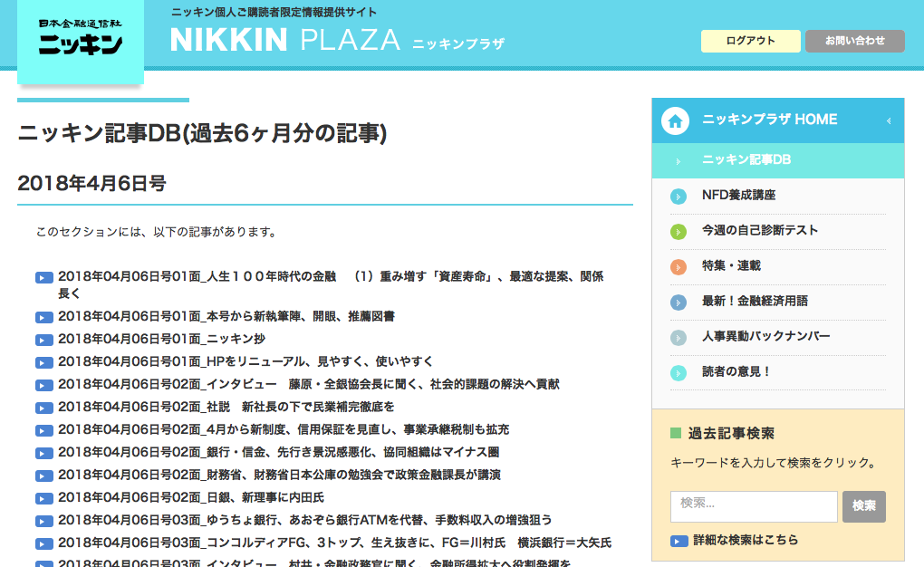Open article 人生１００年時代の金融 （1）
Viewport: 924px width, 567px height.
(x=331, y=284)
